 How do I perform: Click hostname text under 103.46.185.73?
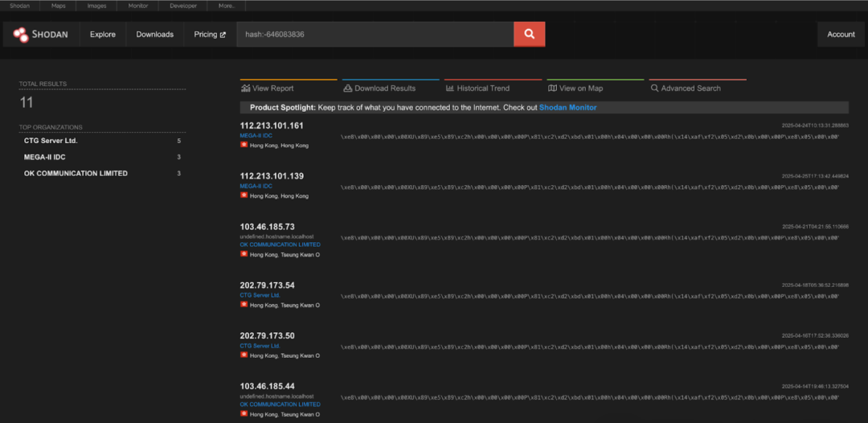(276, 236)
